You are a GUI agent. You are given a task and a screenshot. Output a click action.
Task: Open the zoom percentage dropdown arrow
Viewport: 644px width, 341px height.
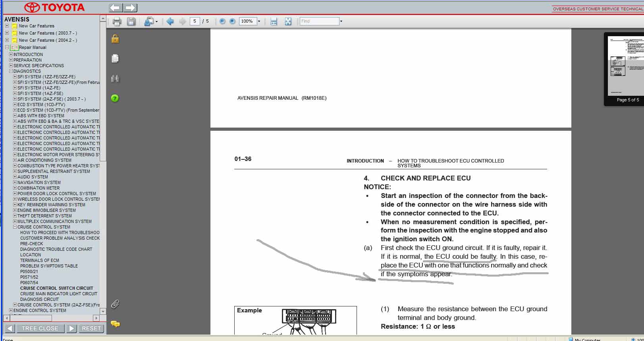point(259,21)
